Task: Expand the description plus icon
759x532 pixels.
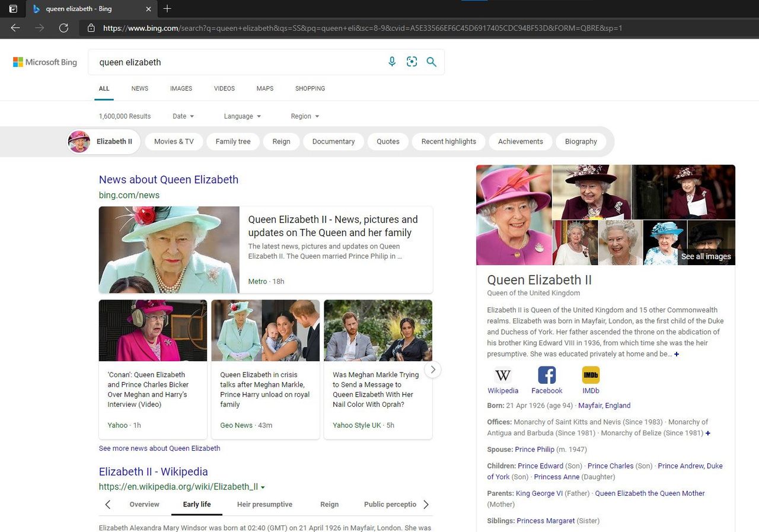Action: [x=677, y=354]
